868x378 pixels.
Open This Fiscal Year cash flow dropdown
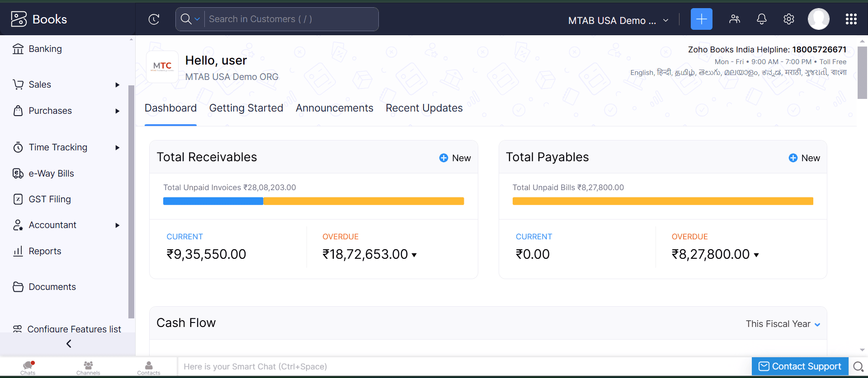click(x=783, y=324)
